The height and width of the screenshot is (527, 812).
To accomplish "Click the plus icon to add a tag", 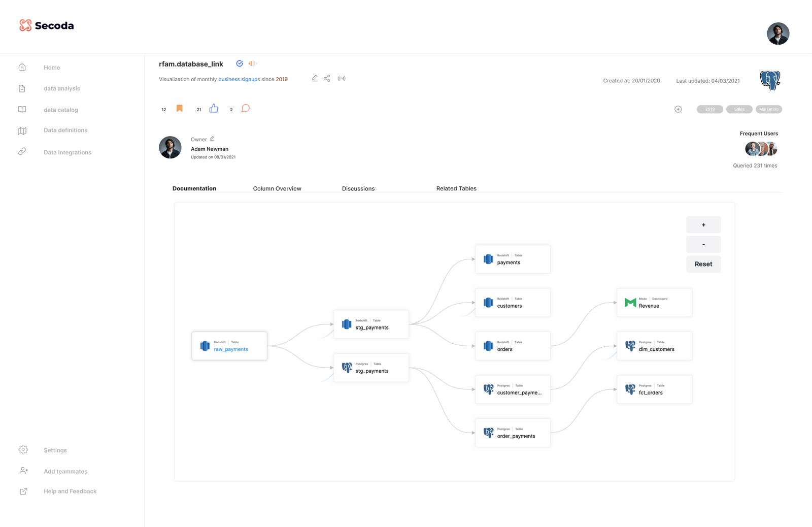I will coord(678,109).
